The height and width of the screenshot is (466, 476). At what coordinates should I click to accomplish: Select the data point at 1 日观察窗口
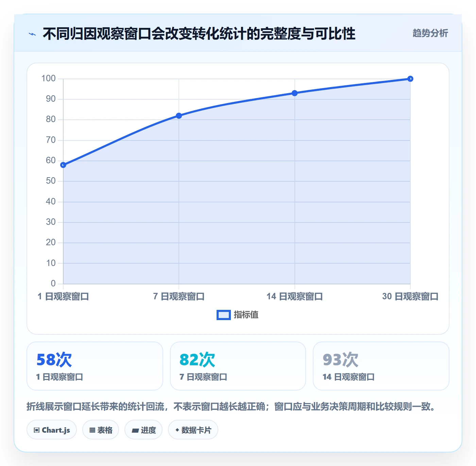pos(63,165)
